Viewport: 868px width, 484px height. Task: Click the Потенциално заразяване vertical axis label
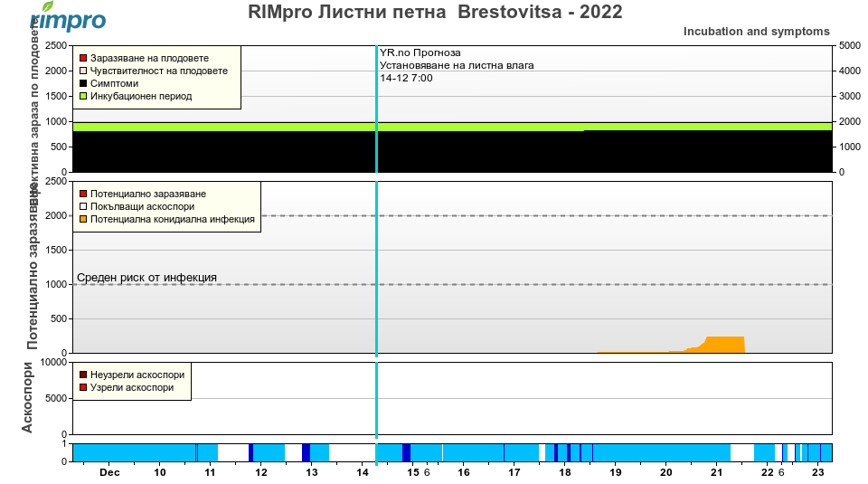pos(33,267)
